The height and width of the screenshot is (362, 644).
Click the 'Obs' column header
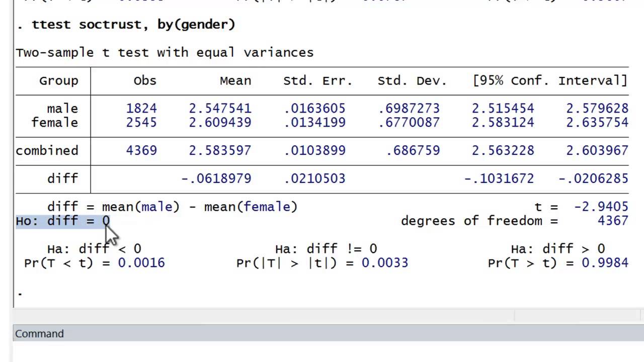(145, 81)
